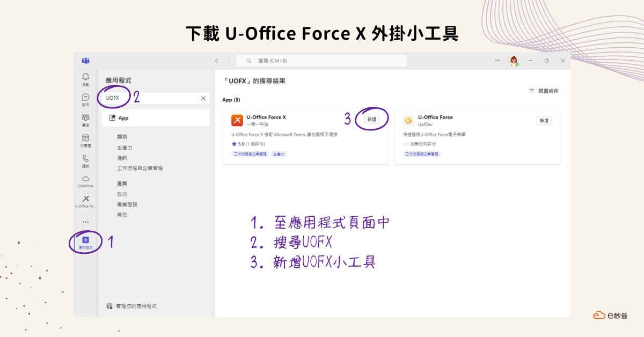This screenshot has height=337, width=644.
Task: Add the U-Office Force X app
Action: 371,120
